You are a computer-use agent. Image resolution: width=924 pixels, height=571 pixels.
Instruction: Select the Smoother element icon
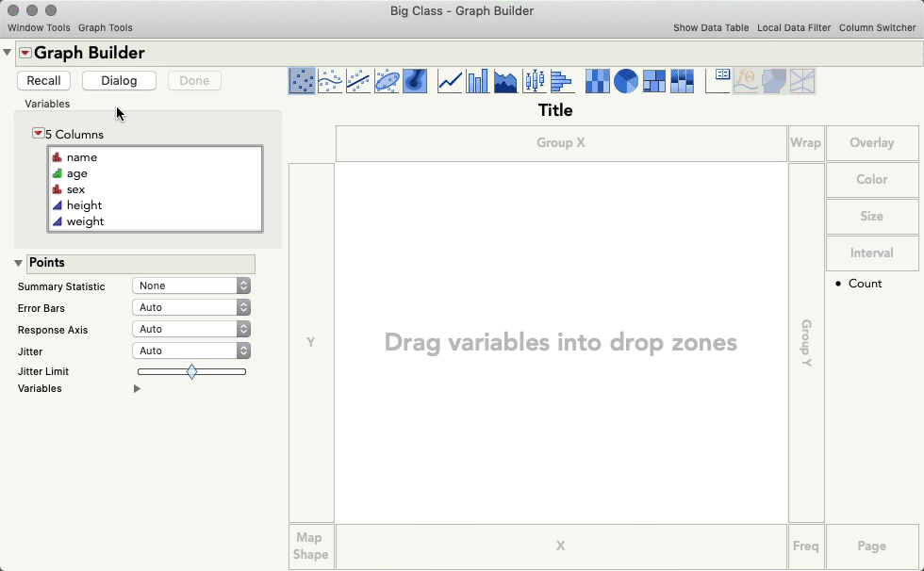tap(330, 81)
